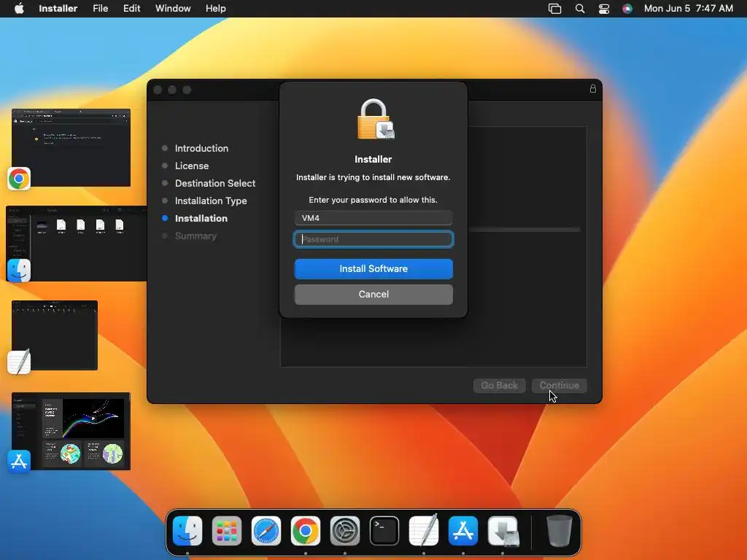The width and height of the screenshot is (747, 560).
Task: Click the Chrome app icon in Stage Manager
Action: 19,179
